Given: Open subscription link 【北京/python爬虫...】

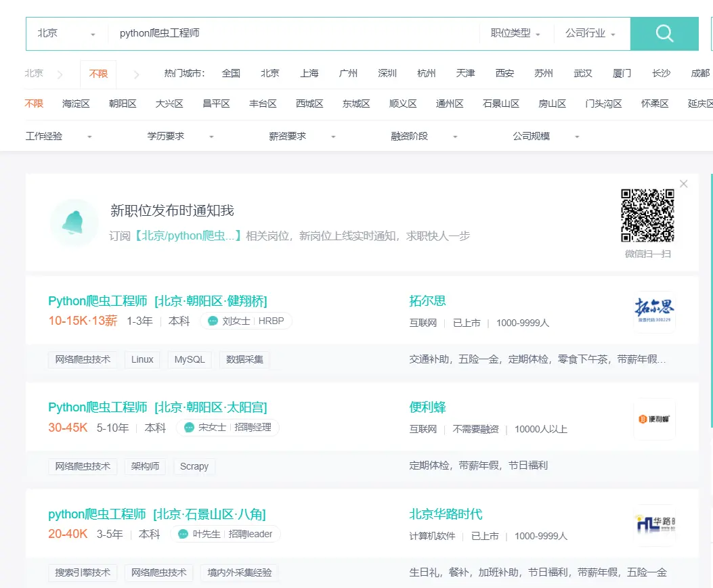Looking at the screenshot, I should 188,236.
